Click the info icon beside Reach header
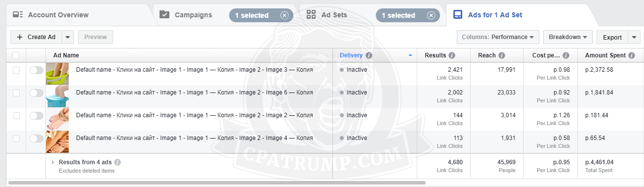Screen dimensions: 644x187 point(502,55)
